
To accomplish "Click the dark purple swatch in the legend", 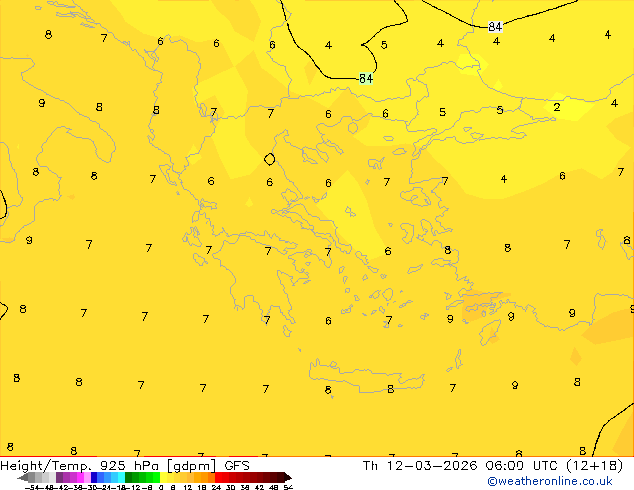I will [59, 477].
